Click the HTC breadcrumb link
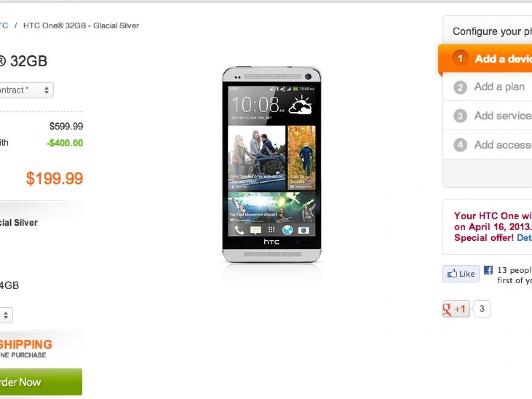 [x=4, y=26]
